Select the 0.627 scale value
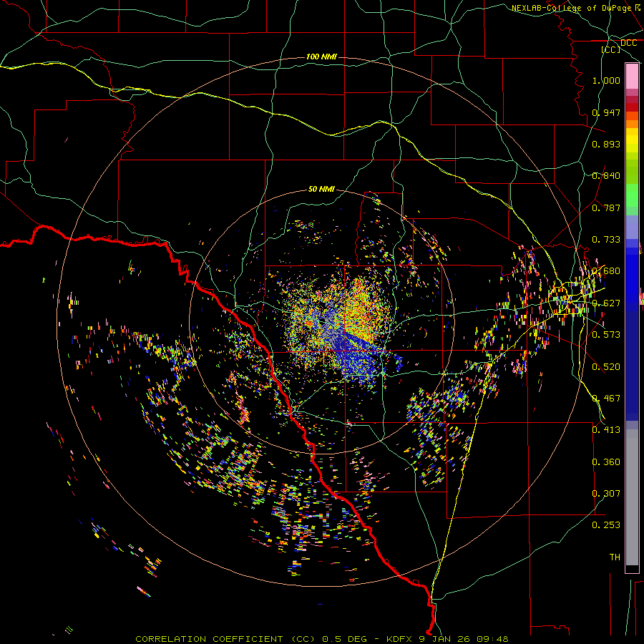This screenshot has height=644, width=644. pyautogui.click(x=606, y=303)
